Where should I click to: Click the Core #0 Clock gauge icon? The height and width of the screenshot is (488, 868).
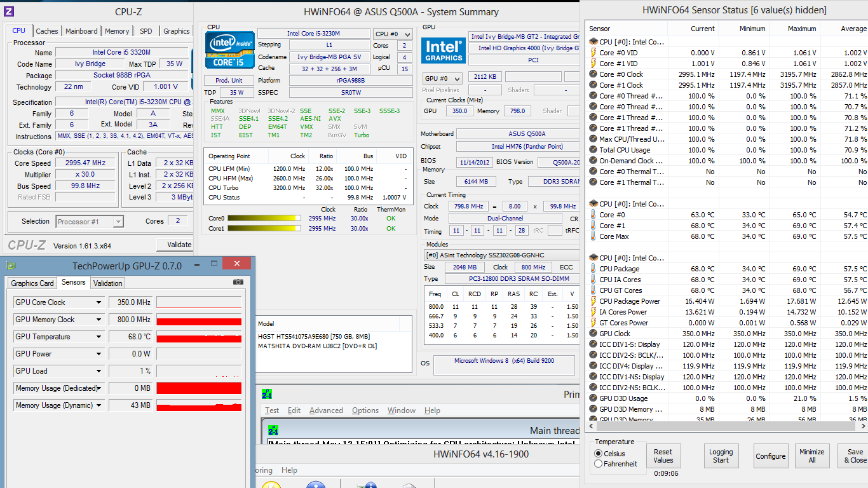(593, 74)
